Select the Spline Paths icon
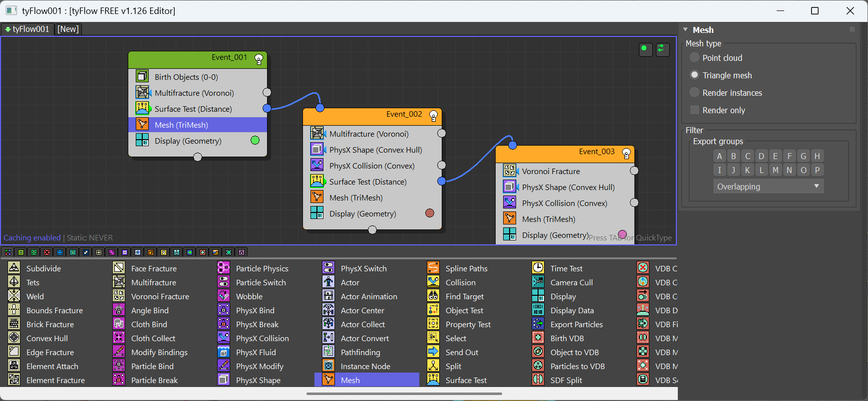This screenshot has width=868, height=401. point(433,268)
